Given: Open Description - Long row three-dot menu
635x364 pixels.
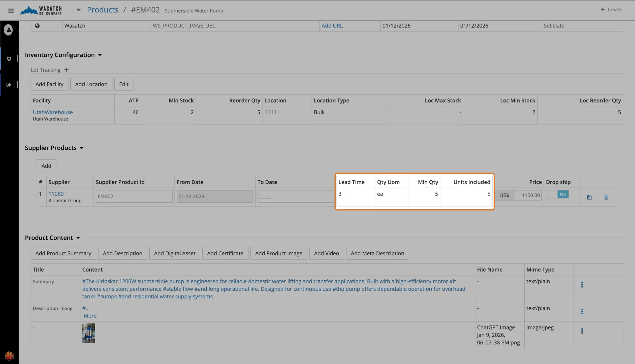Looking at the screenshot, I should click(582, 312).
